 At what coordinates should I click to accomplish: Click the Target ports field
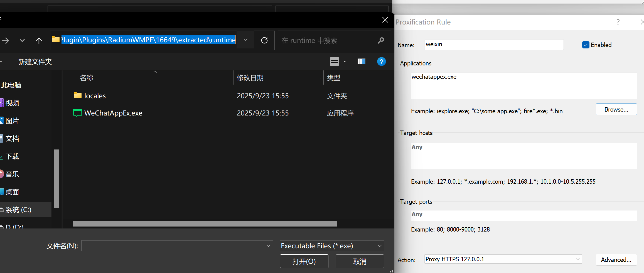click(x=524, y=215)
